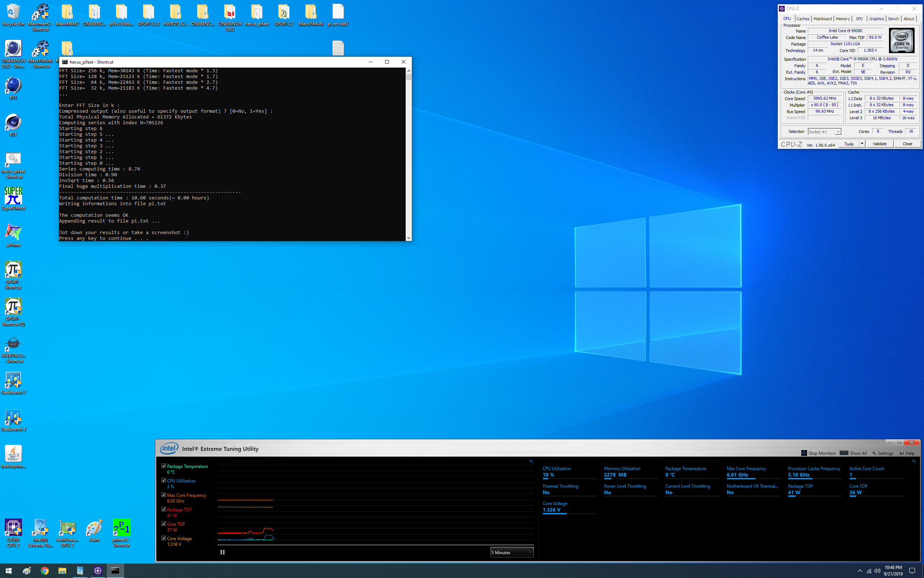Click the CPU-Z Validate button
This screenshot has width=924, height=578.
pos(879,144)
